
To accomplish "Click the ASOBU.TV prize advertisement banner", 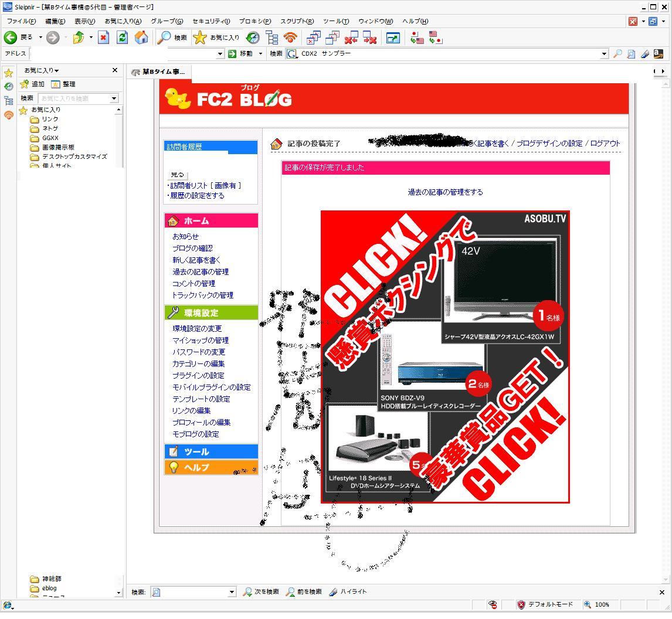I will point(445,357).
